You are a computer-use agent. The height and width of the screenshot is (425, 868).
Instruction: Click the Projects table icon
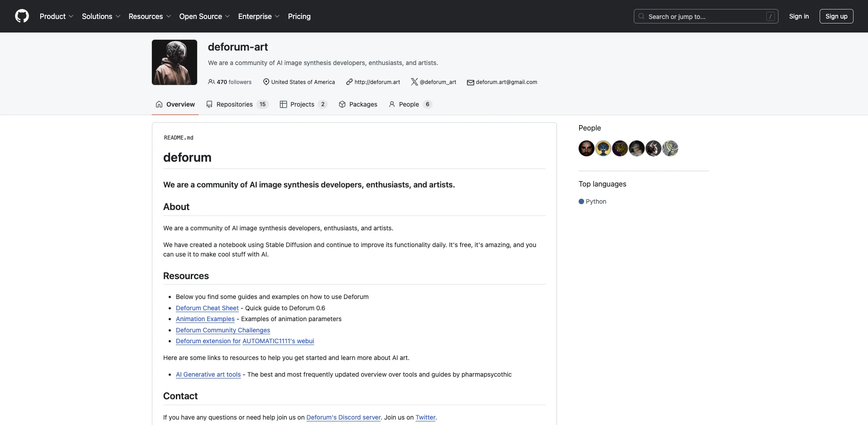(283, 104)
